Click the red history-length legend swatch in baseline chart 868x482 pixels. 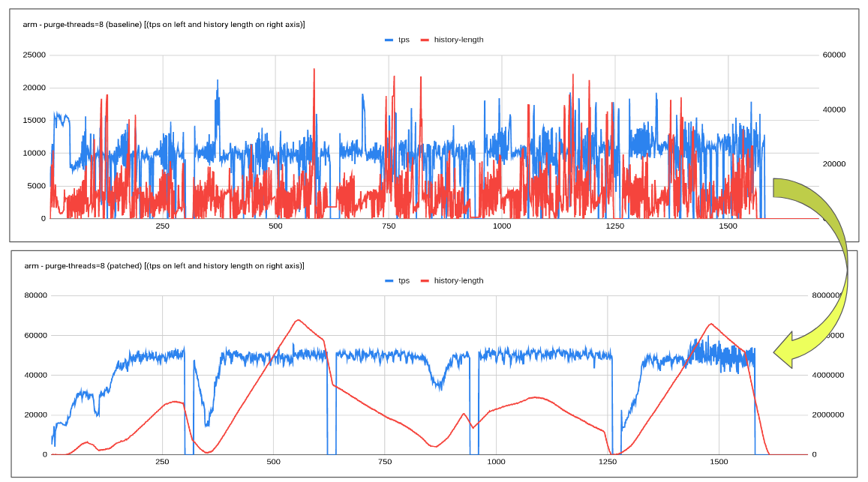425,40
